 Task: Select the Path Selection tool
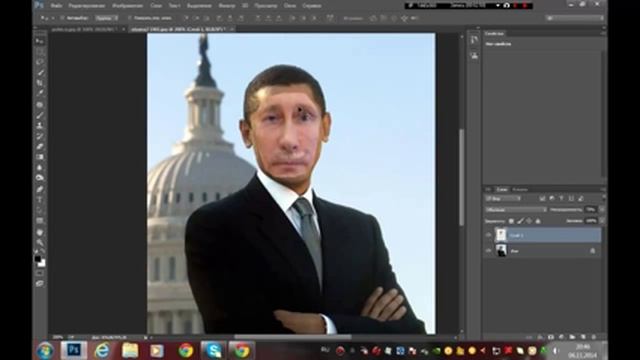pos(40,210)
